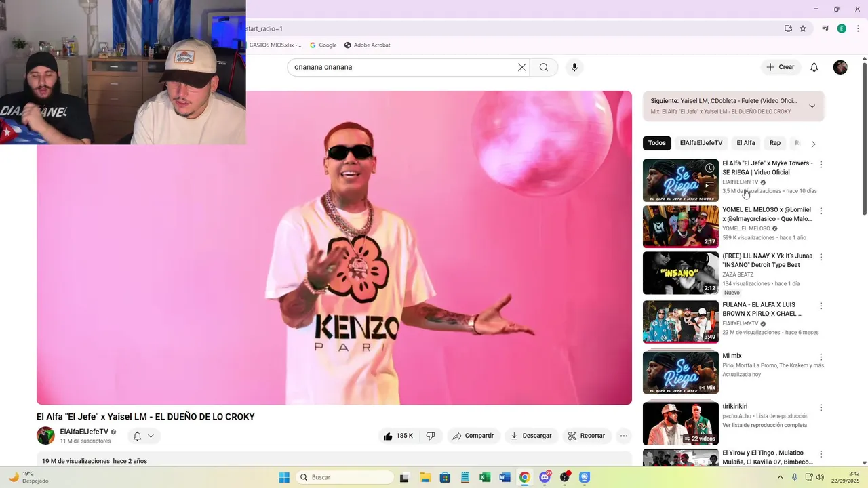868x488 pixels.
Task: Open options for Mi mix
Action: click(x=821, y=357)
